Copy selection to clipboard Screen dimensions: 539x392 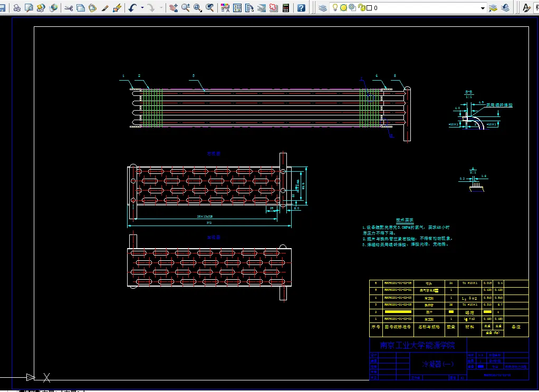point(81,7)
